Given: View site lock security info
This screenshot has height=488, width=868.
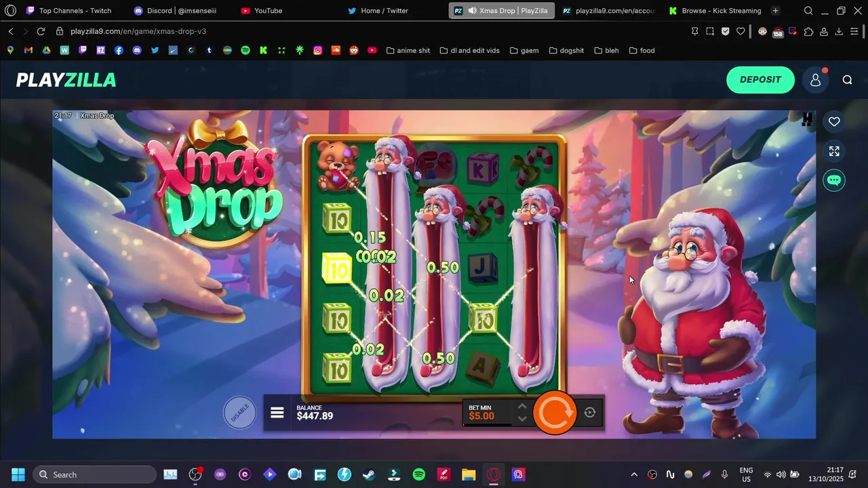Looking at the screenshot, I should tap(60, 31).
